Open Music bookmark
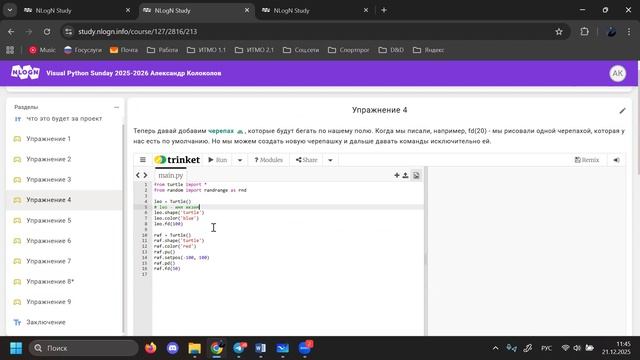 pyautogui.click(x=42, y=50)
